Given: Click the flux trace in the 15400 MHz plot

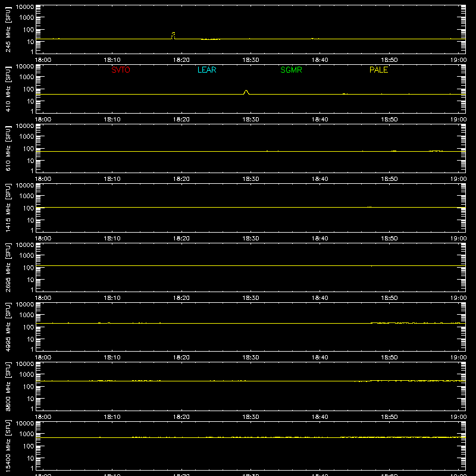Looking at the screenshot, I should coord(250,437).
